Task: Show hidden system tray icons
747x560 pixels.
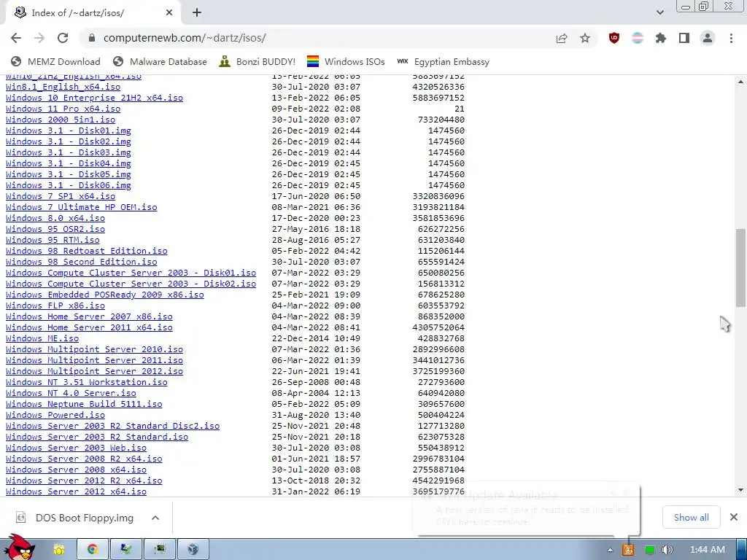Action: [x=611, y=550]
